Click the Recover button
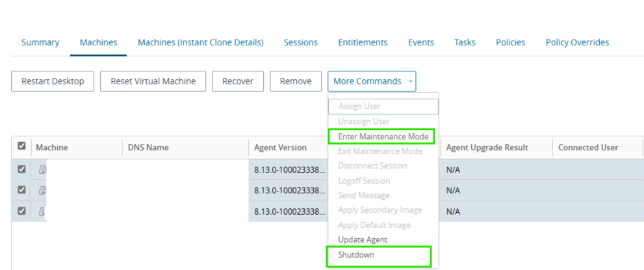The width and height of the screenshot is (644, 270). 237,81
